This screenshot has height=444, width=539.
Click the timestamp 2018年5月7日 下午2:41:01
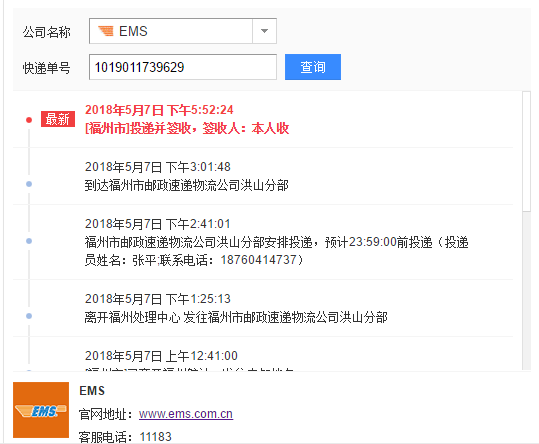[158, 224]
